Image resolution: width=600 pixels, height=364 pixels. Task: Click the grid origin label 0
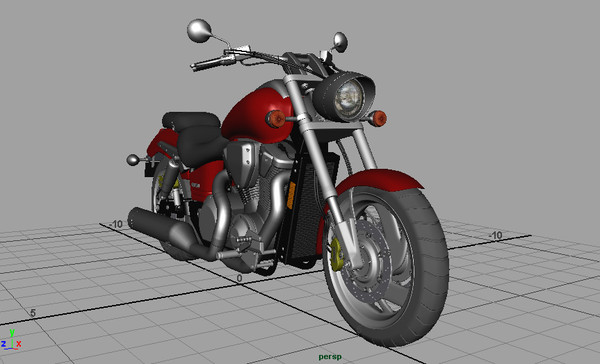[x=239, y=279]
